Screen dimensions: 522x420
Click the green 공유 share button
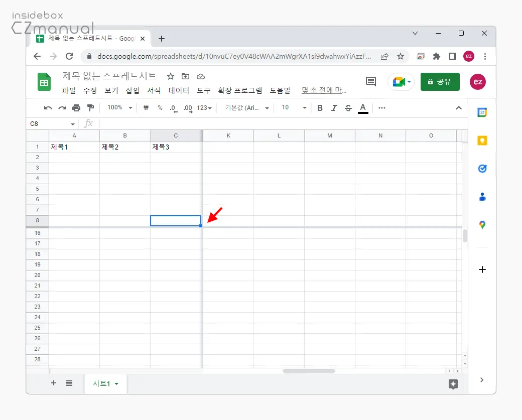pyautogui.click(x=440, y=82)
